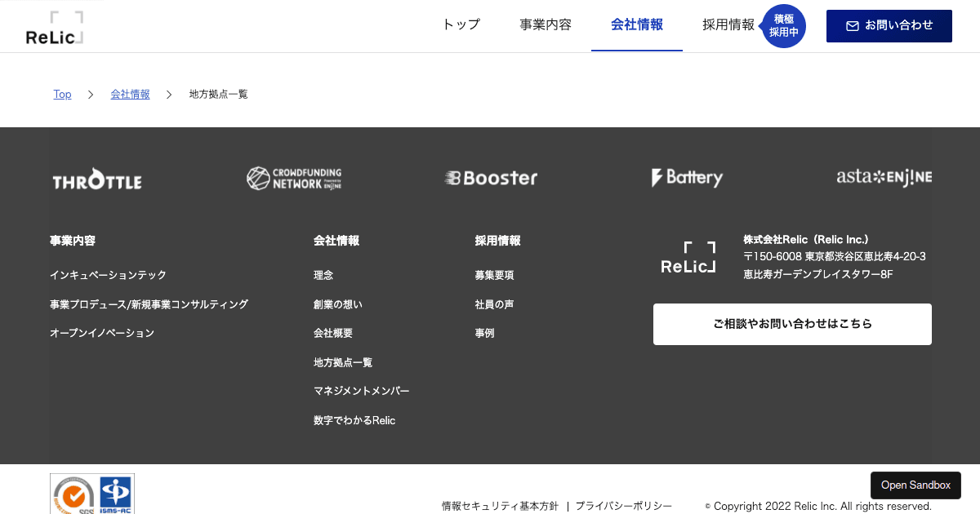This screenshot has width=980, height=514.
Task: Click the 積極採用中 badge
Action: pos(784,25)
